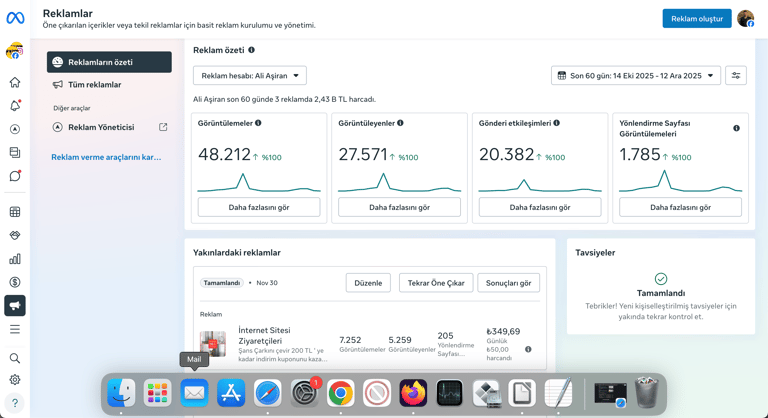768x418 pixels.
Task: Open Firefox in the Dock
Action: [413, 393]
